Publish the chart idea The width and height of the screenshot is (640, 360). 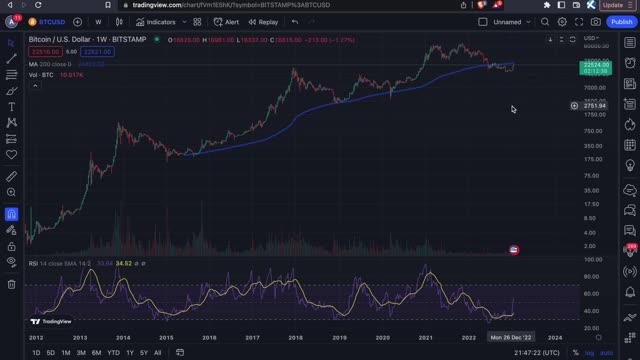622,22
